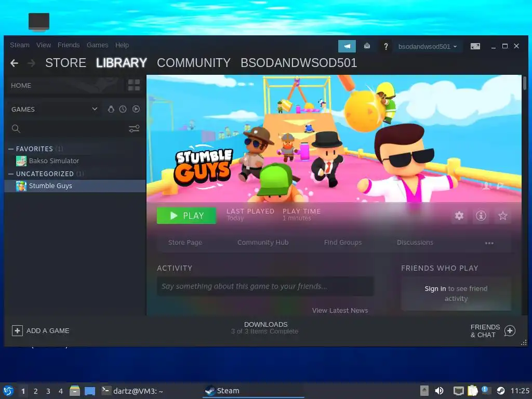Click View Latest News
The height and width of the screenshot is (399, 532).
click(340, 311)
